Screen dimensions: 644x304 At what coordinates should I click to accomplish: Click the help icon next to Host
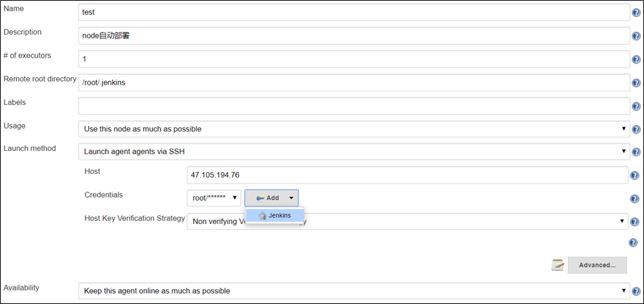coord(635,176)
